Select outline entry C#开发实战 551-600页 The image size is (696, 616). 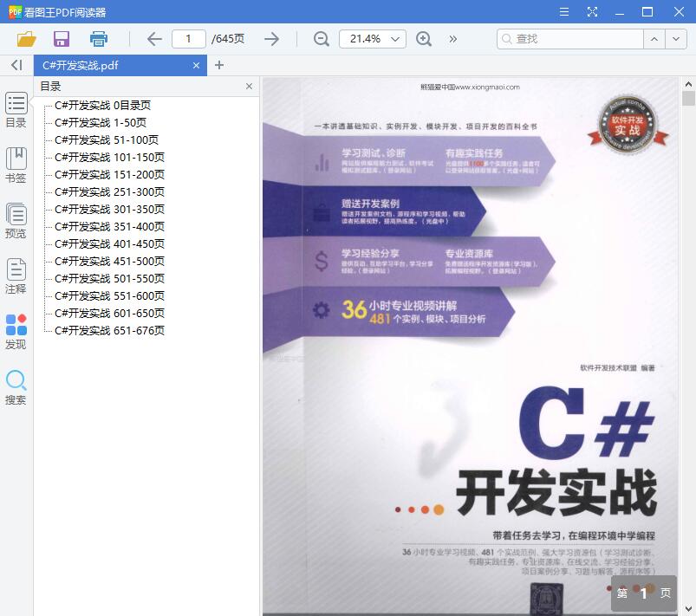coord(109,295)
